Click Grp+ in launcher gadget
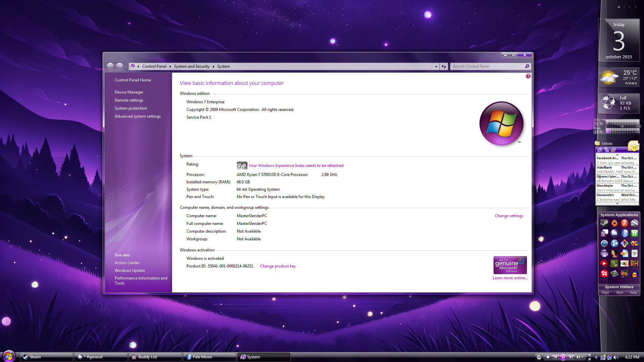Screen dimensions: 644x362 pyautogui.click(x=605, y=293)
